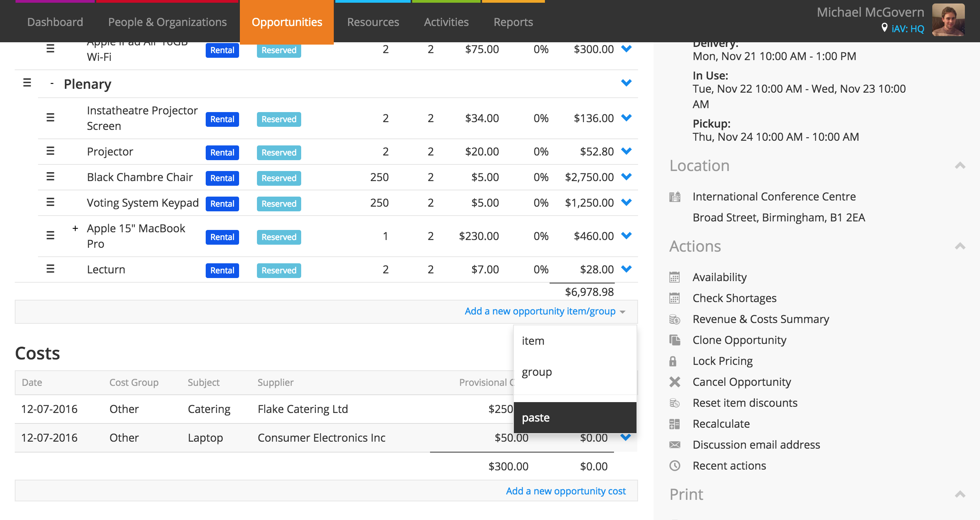Select the group option from dropdown
Image resolution: width=980 pixels, height=520 pixels.
coord(537,371)
